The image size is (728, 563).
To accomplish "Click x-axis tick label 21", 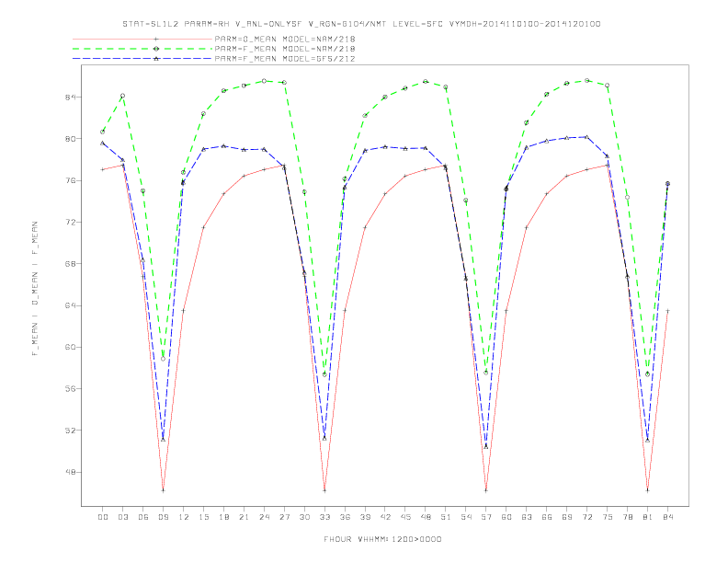I will tap(245, 517).
